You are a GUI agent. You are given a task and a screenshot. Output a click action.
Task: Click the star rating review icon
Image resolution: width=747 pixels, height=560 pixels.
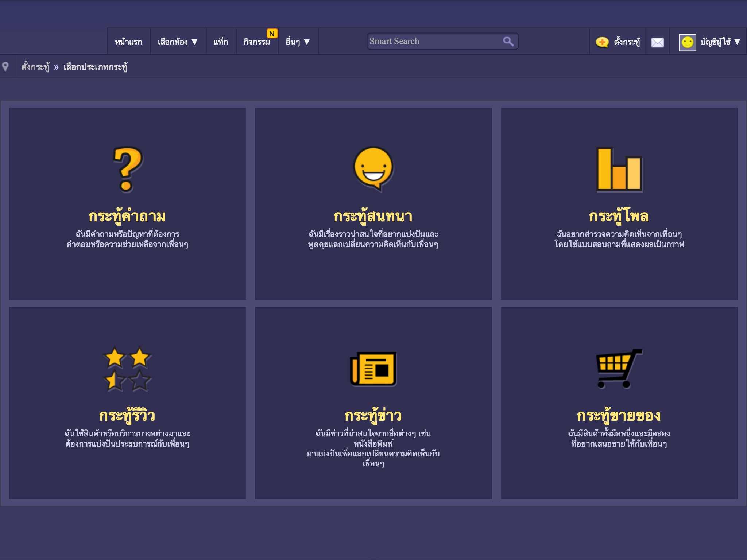click(127, 369)
